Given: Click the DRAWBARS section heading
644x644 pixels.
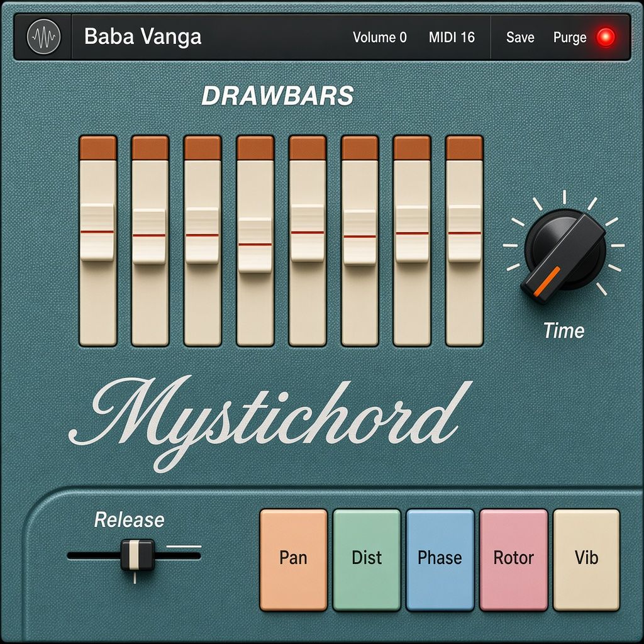Looking at the screenshot, I should (277, 96).
